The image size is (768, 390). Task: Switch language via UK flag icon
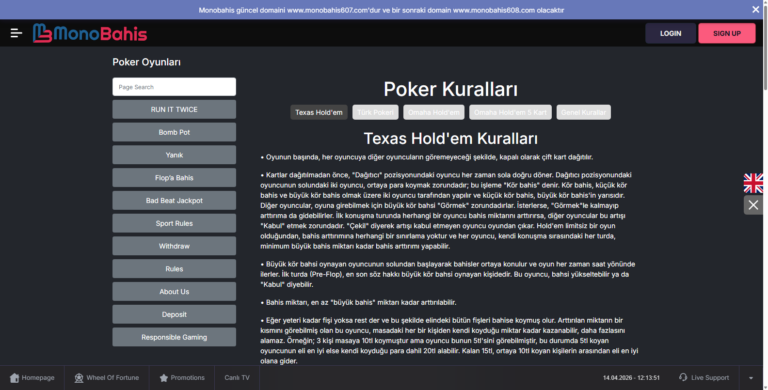click(753, 183)
